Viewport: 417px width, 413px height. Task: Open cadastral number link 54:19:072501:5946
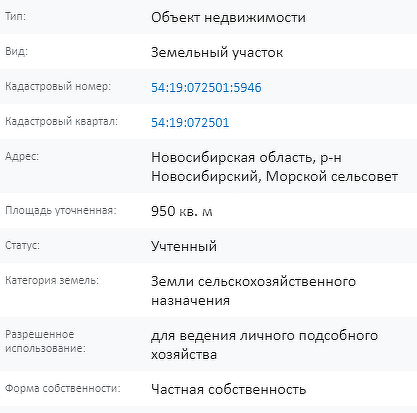point(206,87)
